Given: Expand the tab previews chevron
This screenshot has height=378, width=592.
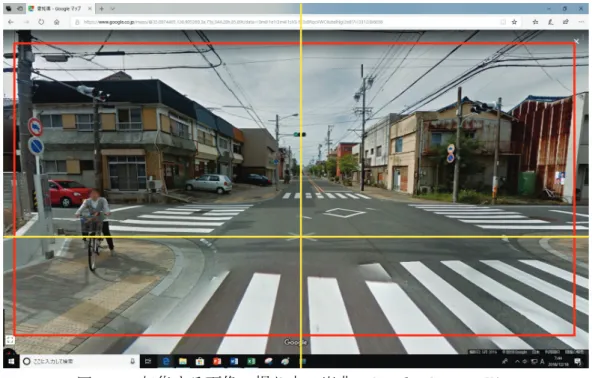Looking at the screenshot, I should tap(113, 8).
